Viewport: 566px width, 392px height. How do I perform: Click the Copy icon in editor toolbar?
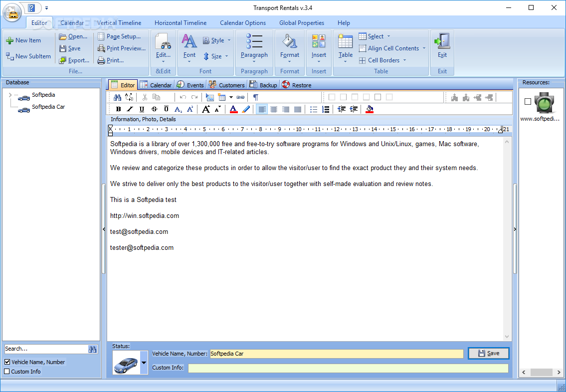tap(156, 97)
